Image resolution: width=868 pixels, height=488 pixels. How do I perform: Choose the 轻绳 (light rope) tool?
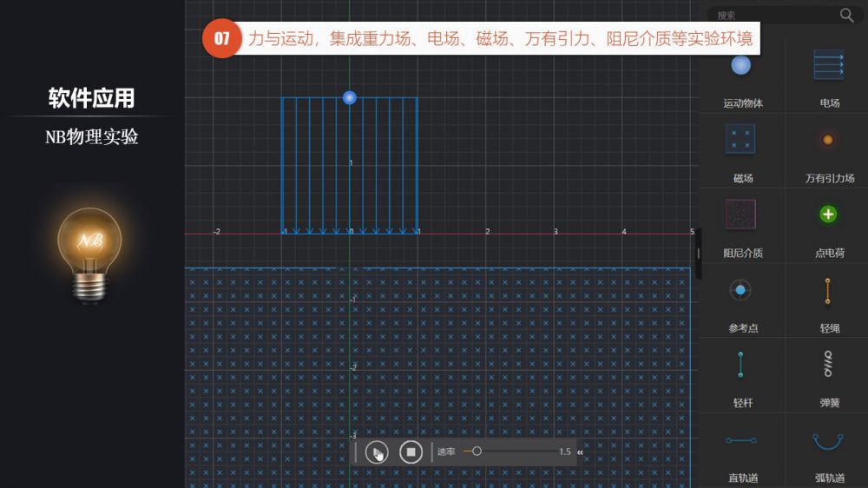click(828, 291)
